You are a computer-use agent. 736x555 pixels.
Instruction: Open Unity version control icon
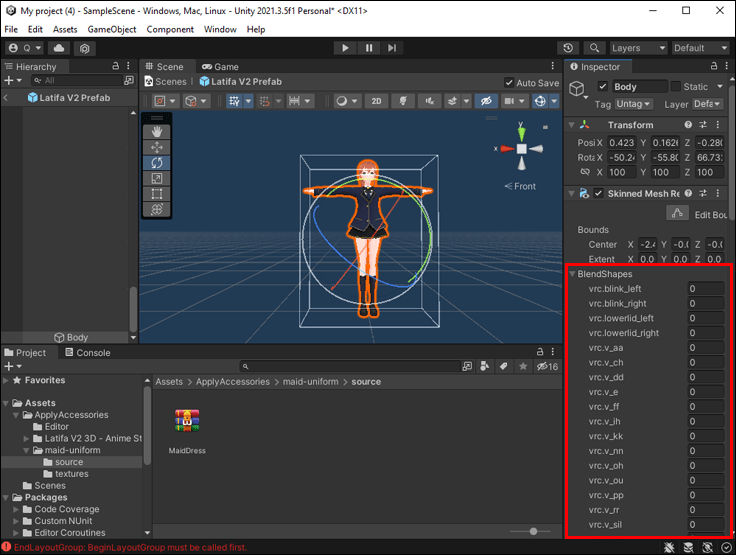click(x=84, y=48)
